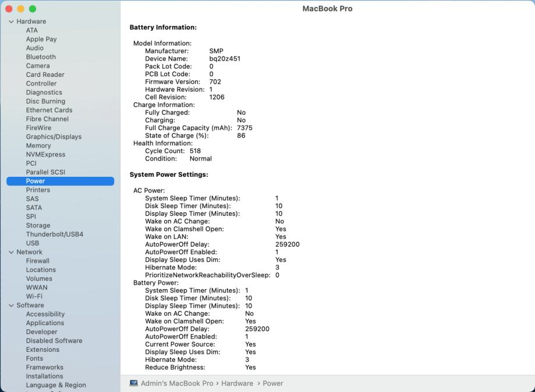Select Apple Pay in the sidebar
The image size is (535, 392).
tap(41, 39)
